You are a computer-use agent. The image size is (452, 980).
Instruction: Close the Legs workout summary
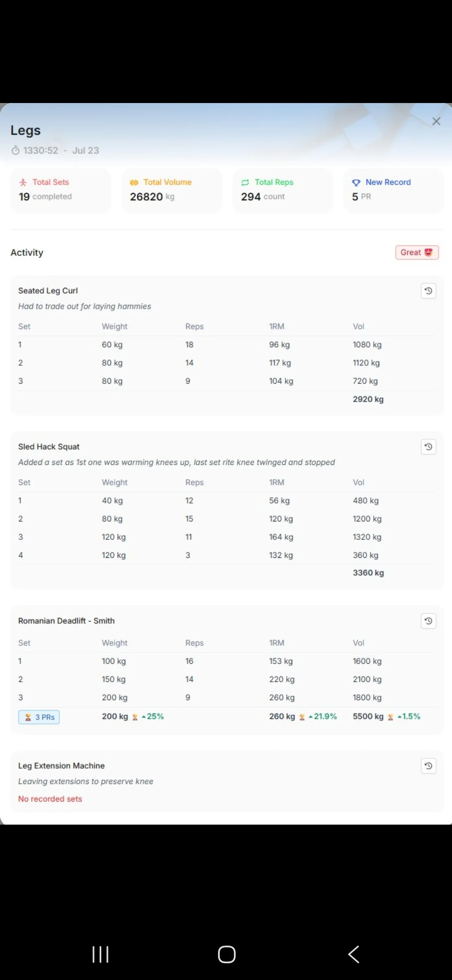(436, 121)
